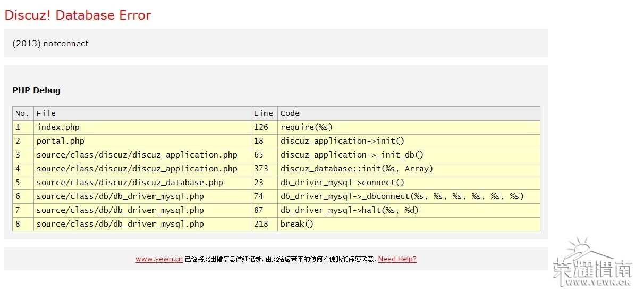Click the break() code cell
Screen dimensions: 644x290
tap(297, 224)
